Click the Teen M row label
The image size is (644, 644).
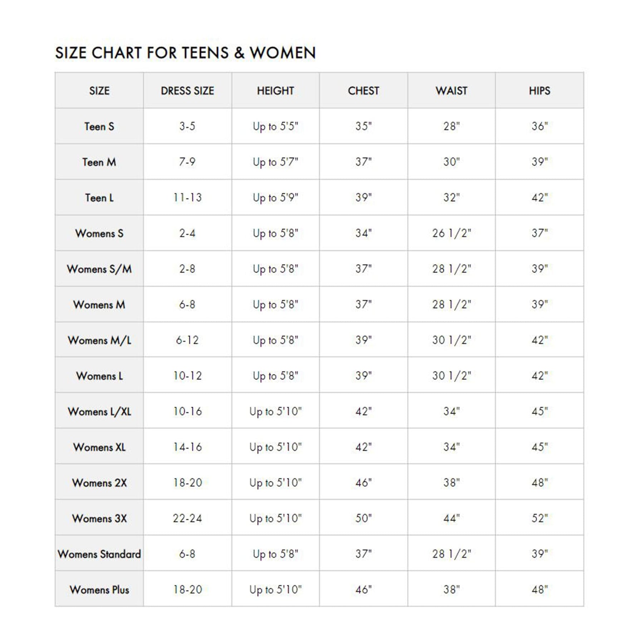(x=99, y=162)
